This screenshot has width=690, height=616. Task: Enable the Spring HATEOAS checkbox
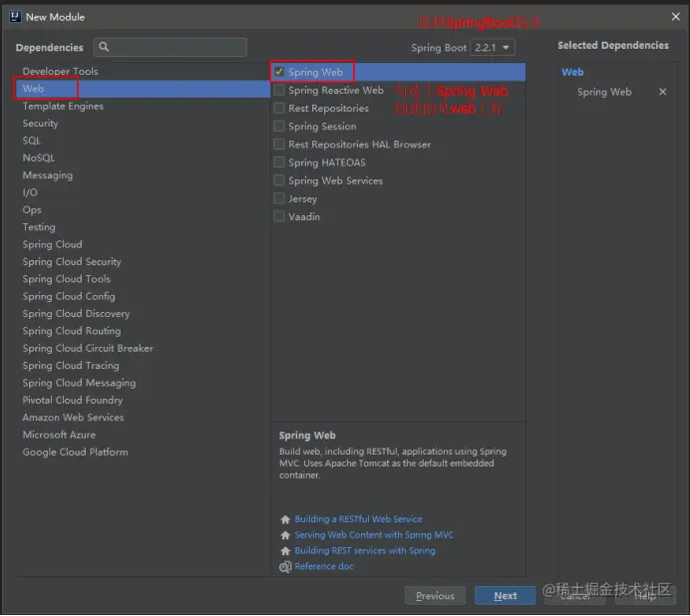click(279, 161)
